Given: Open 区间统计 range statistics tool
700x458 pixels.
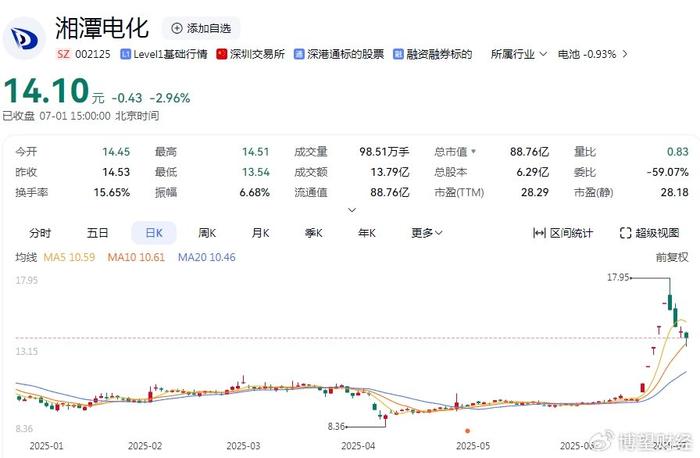Looking at the screenshot, I should (563, 233).
